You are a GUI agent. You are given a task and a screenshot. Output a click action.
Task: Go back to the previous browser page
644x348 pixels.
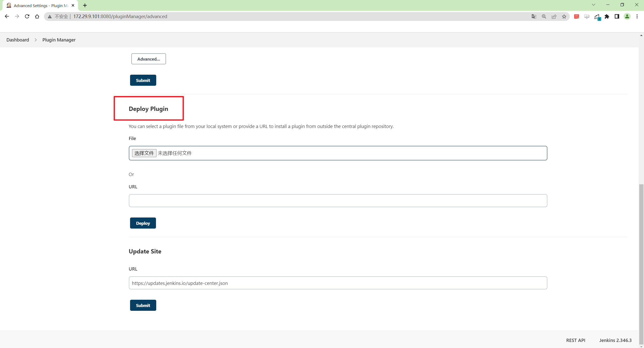(7, 16)
